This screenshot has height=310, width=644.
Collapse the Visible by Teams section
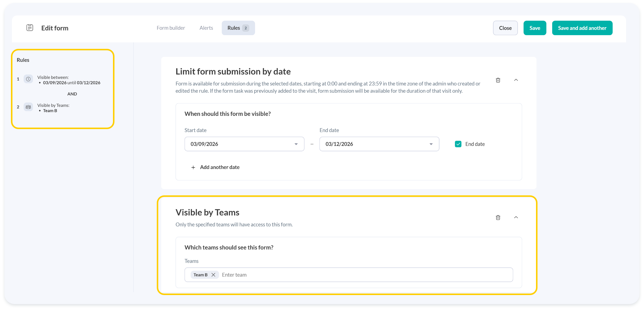pyautogui.click(x=516, y=217)
